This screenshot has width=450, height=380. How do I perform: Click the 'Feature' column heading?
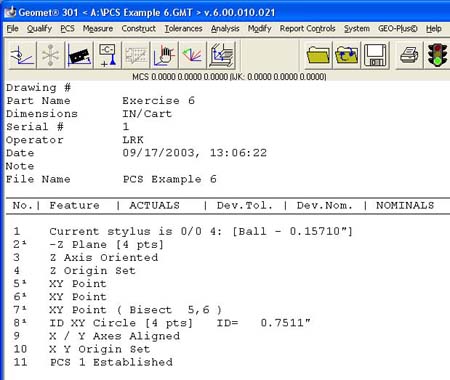tap(74, 205)
